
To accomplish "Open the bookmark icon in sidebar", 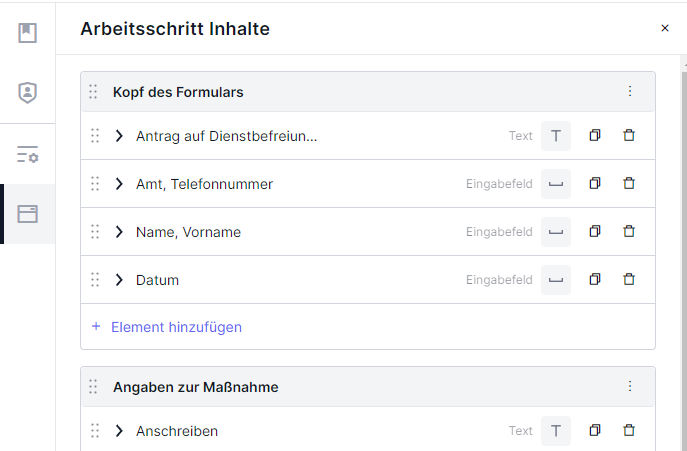I will click(27, 33).
